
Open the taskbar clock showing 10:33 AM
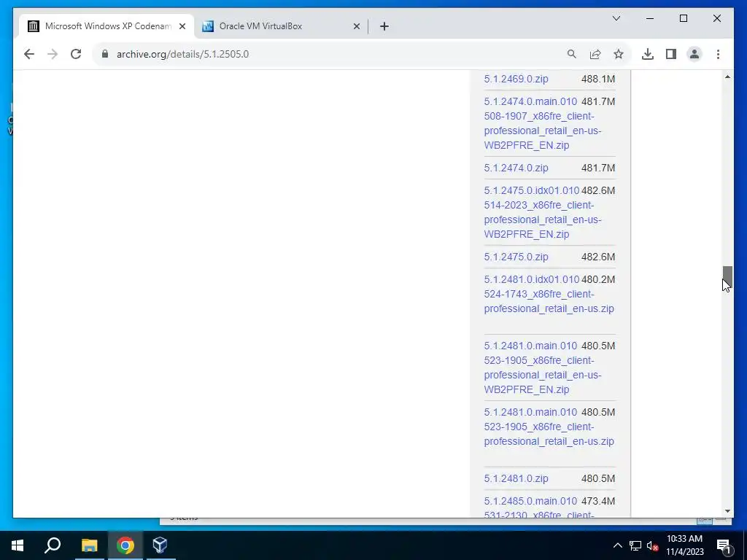(x=684, y=545)
